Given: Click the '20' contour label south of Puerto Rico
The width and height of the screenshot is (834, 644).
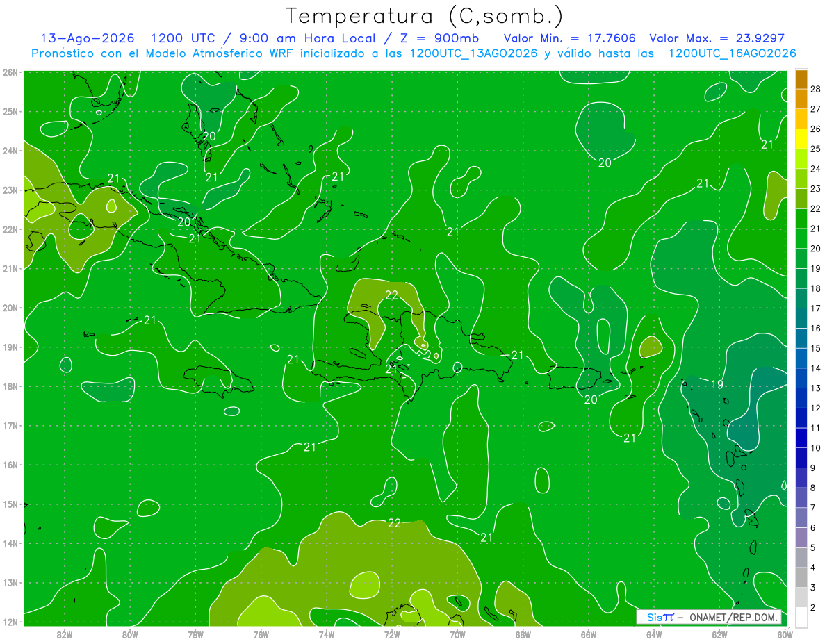Looking at the screenshot, I should (x=591, y=399).
